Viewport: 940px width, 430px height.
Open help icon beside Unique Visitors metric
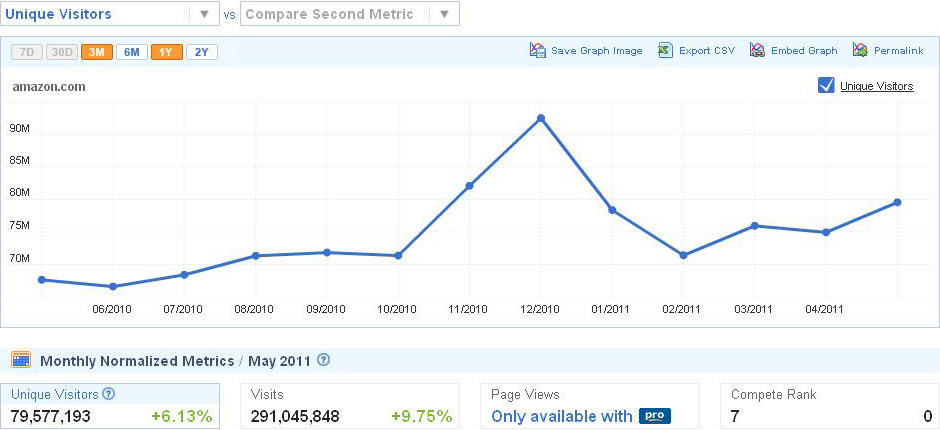(109, 394)
